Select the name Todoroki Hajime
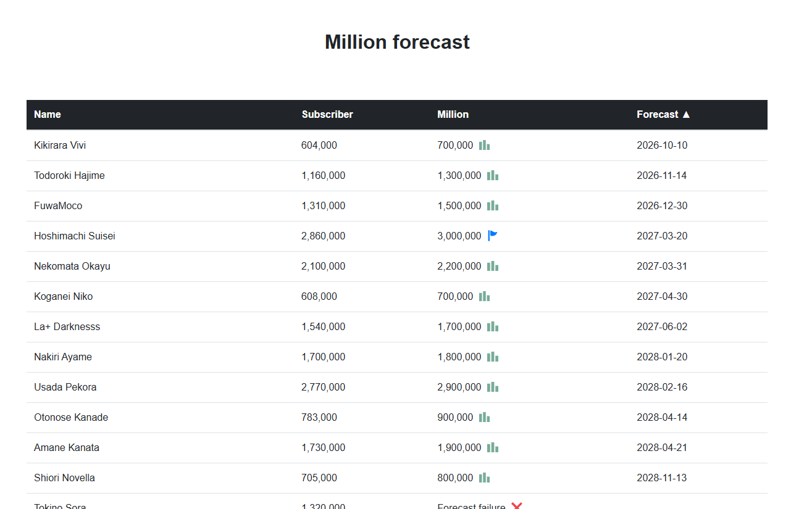 (x=69, y=176)
